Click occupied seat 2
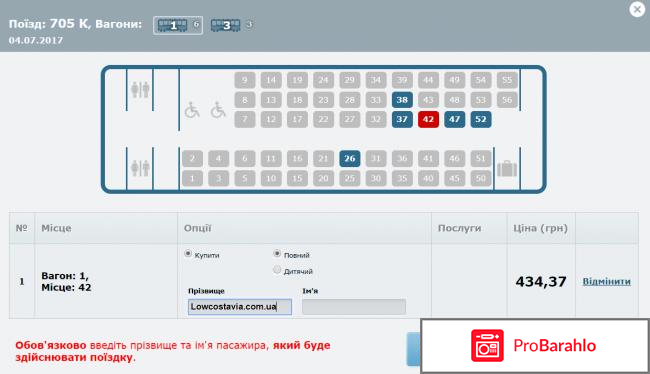Viewport: 650px width, 374px height. click(x=192, y=158)
